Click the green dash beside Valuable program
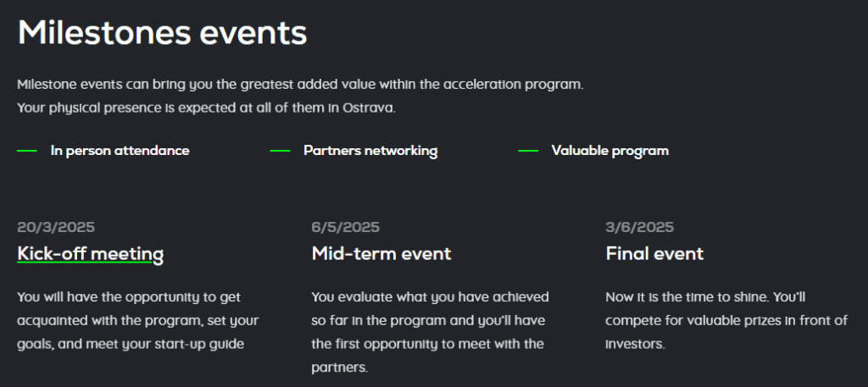This screenshot has width=868, height=387. click(528, 151)
